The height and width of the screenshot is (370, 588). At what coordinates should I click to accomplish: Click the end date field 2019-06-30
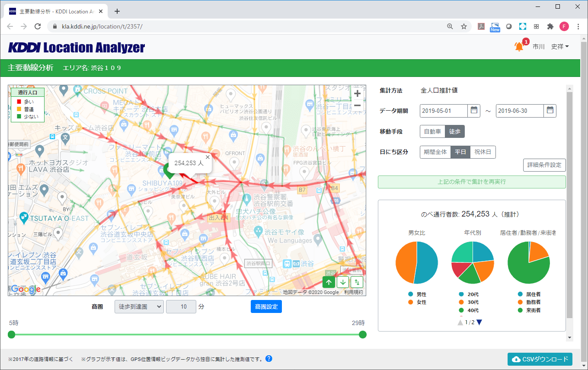click(x=520, y=111)
